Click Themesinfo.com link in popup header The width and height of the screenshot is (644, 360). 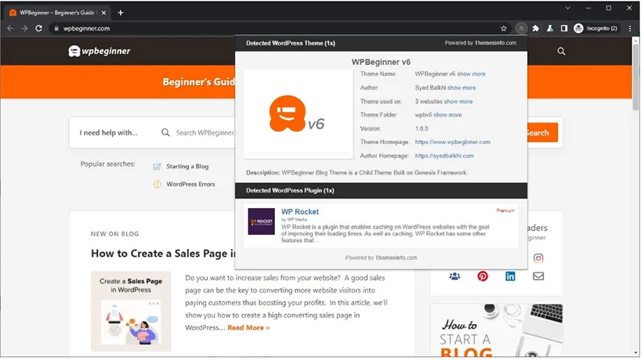[495, 43]
